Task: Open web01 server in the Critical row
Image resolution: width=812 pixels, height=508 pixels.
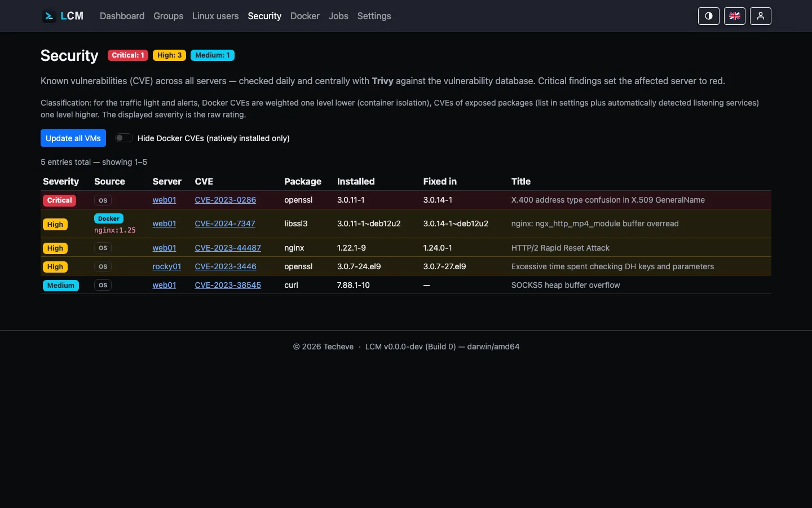Action: coord(164,200)
